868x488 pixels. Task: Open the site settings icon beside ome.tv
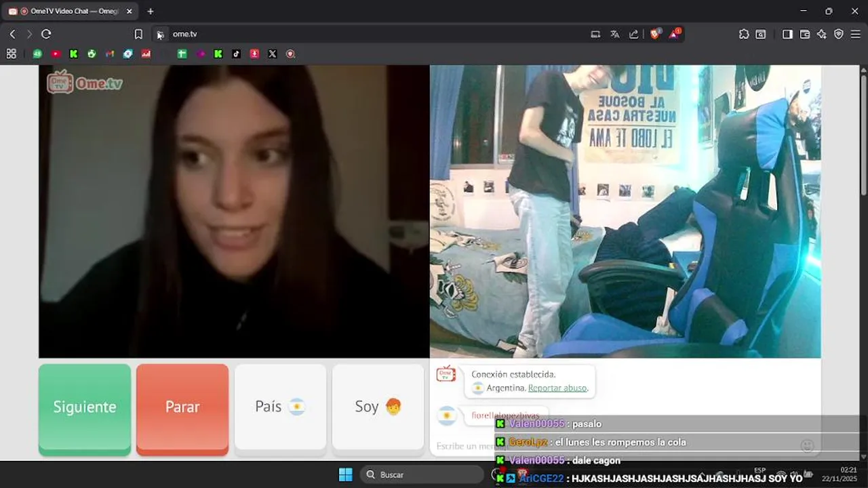160,35
